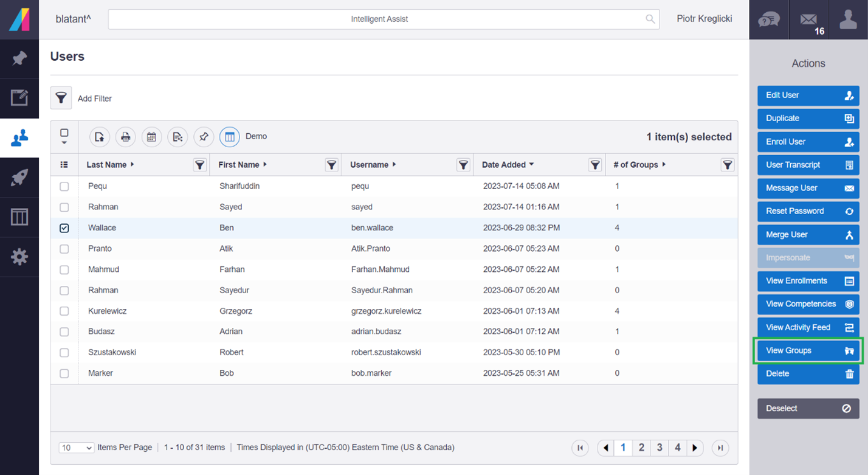Check the Pequ row checkbox
The image size is (868, 475).
click(64, 187)
